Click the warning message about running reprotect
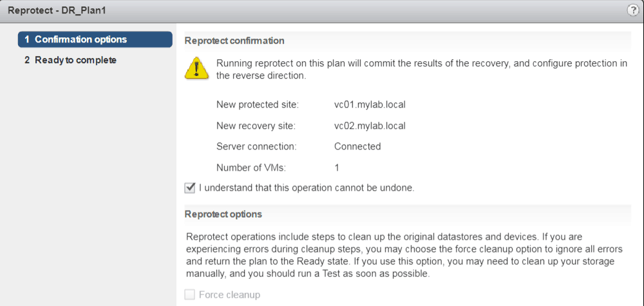Viewport: 644px width, 306px height. point(412,70)
